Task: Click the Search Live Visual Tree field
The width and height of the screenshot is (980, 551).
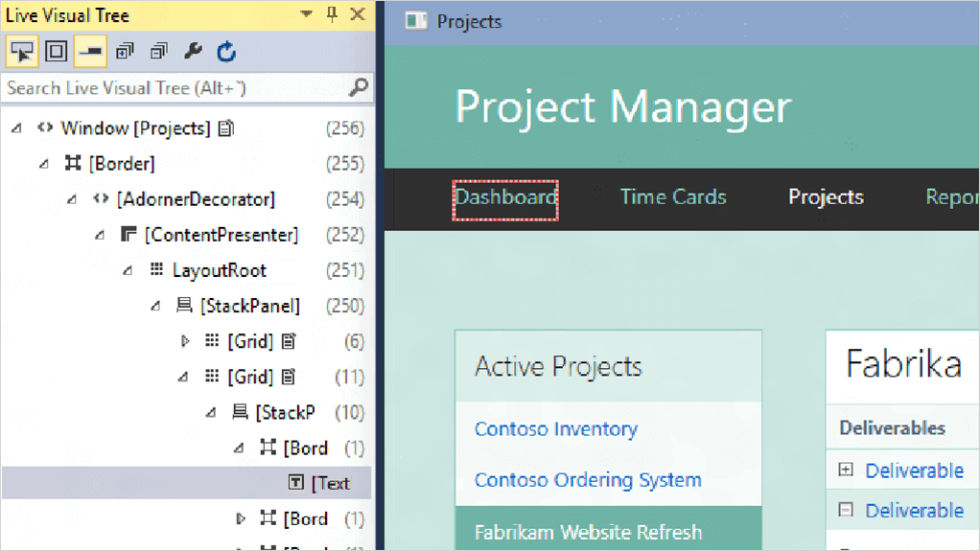Action: tap(173, 88)
